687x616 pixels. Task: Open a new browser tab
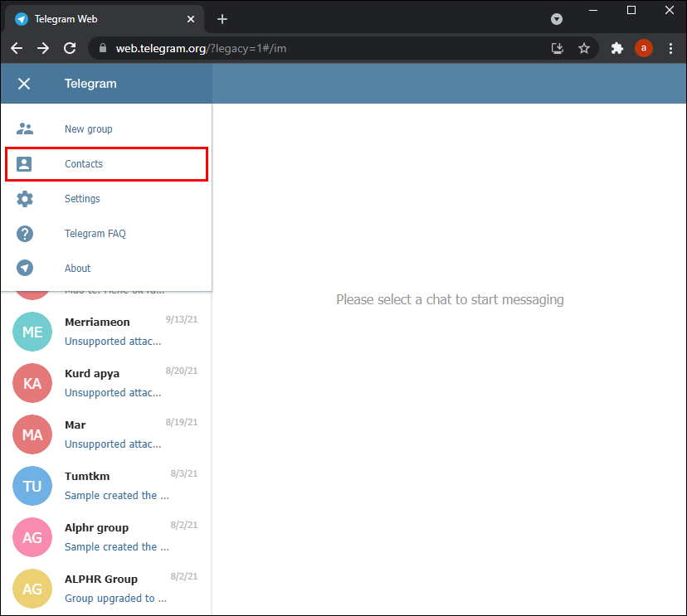222,18
